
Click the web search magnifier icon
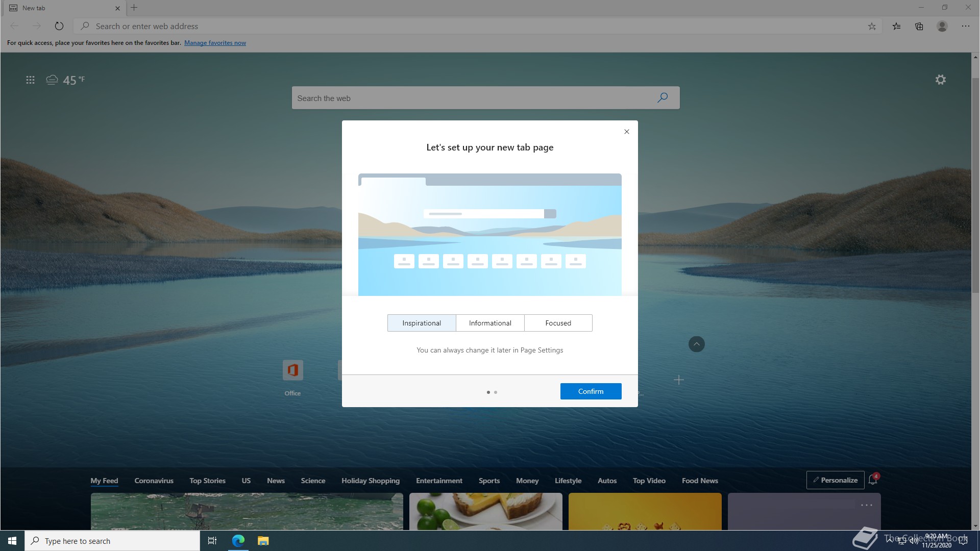[x=663, y=97]
